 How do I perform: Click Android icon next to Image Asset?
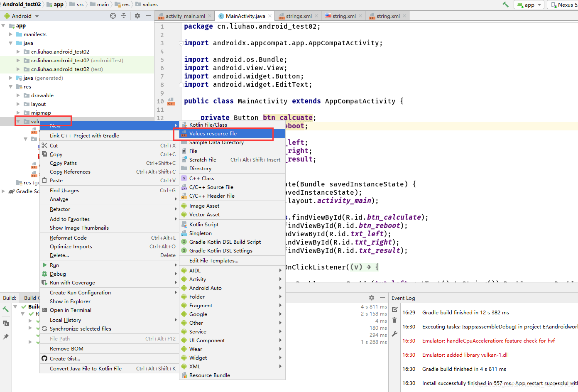pos(184,206)
